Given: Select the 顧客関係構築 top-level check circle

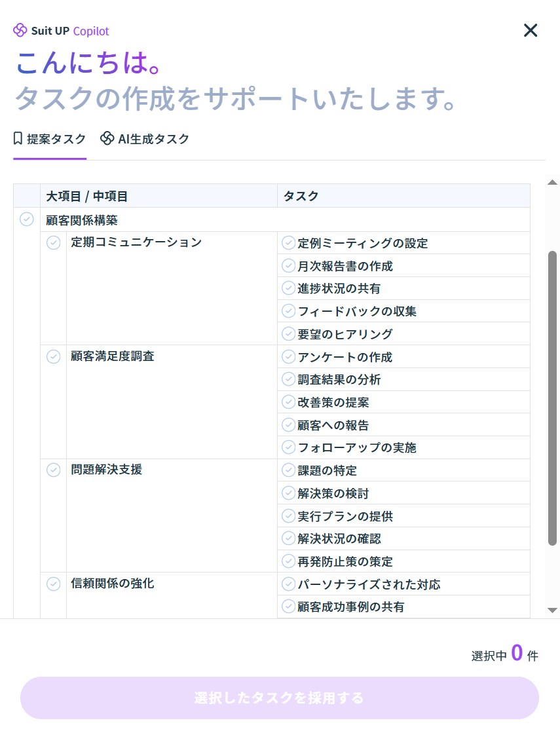Looking at the screenshot, I should pos(27,219).
